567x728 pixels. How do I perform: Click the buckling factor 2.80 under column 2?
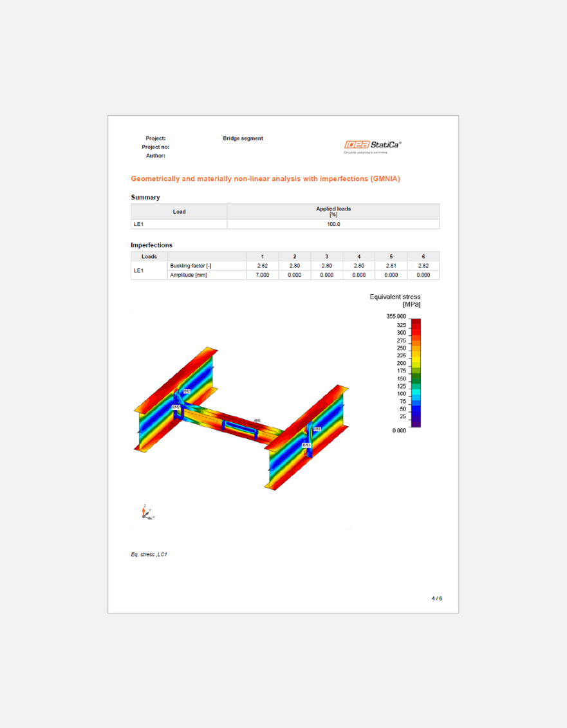point(294,266)
